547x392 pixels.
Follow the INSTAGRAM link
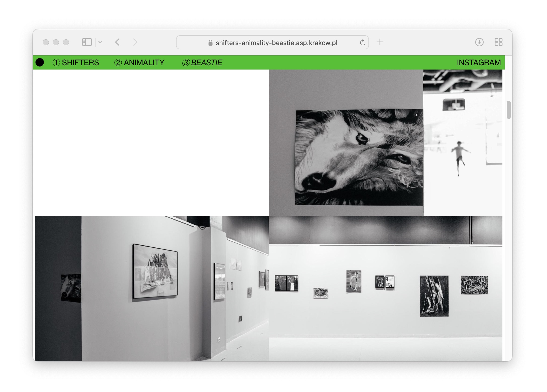tap(478, 62)
